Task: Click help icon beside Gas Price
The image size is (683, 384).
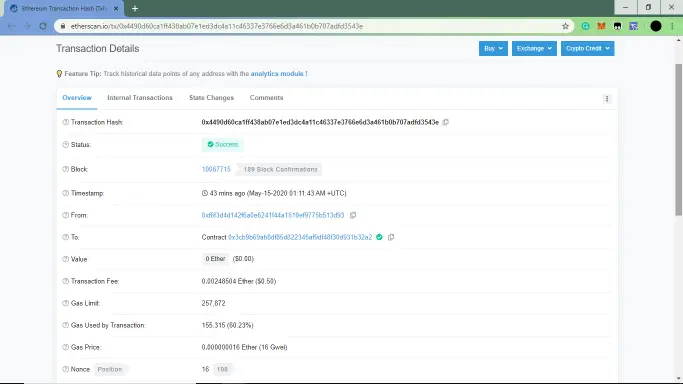Action: [x=65, y=347]
